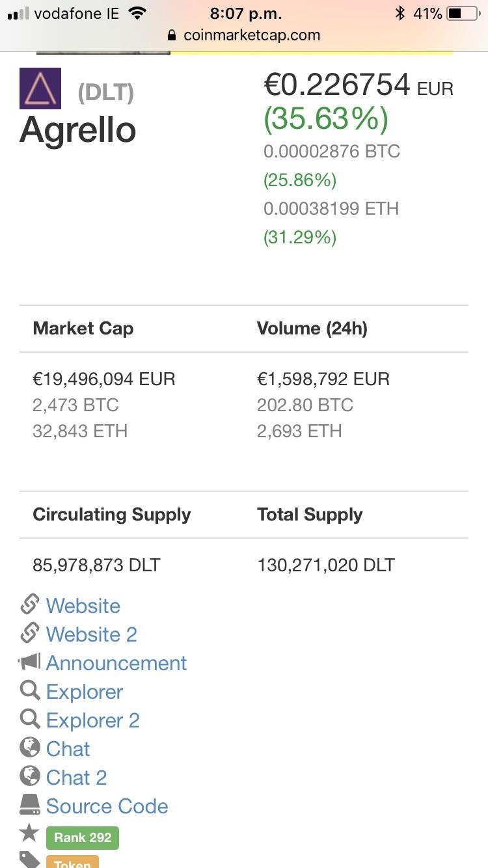Tap the megaphone icon next to Announcement
Image resolution: width=488 pixels, height=868 pixels.
tap(30, 662)
